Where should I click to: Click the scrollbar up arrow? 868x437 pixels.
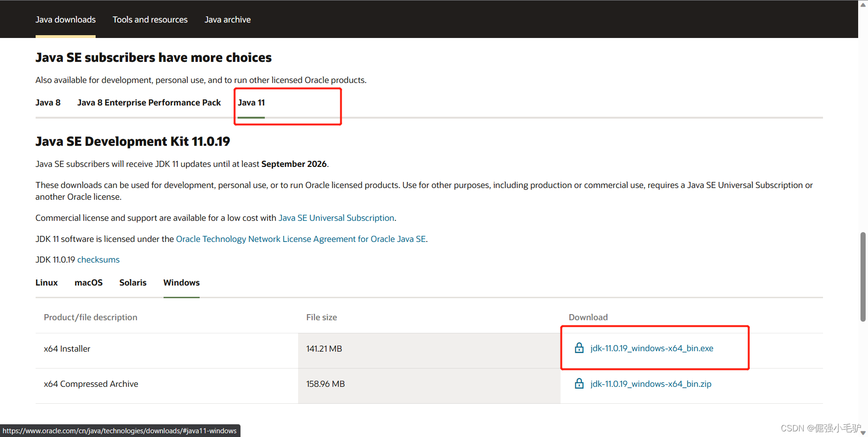click(863, 5)
